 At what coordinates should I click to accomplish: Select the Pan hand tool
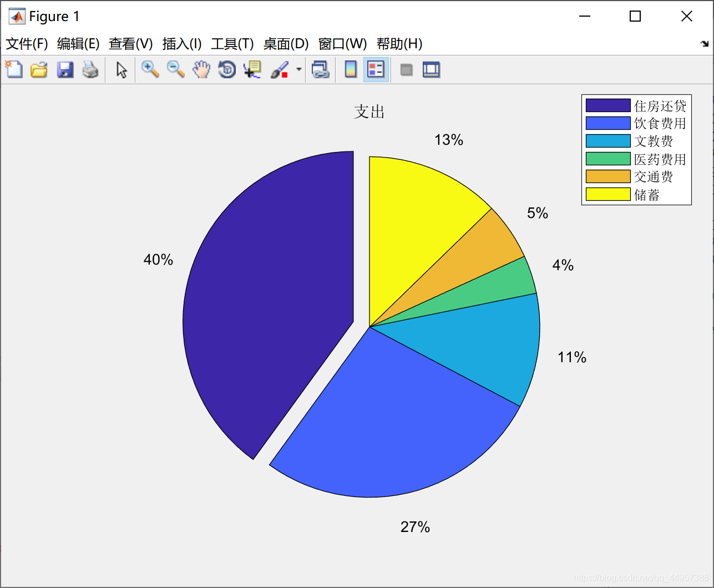201,69
